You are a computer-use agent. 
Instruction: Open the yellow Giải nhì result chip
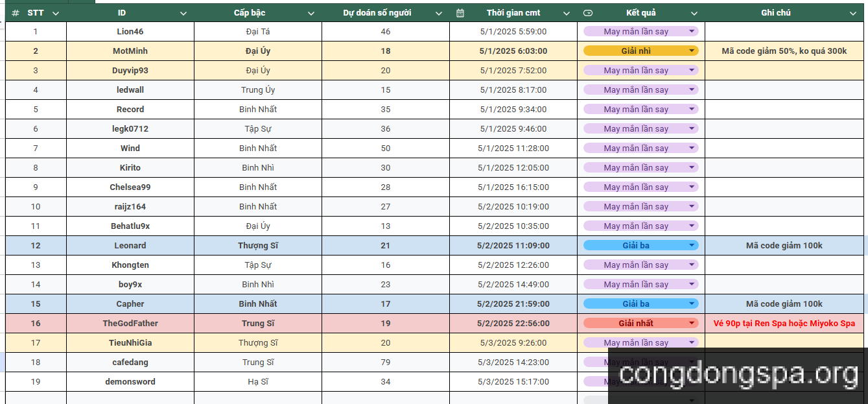640,51
